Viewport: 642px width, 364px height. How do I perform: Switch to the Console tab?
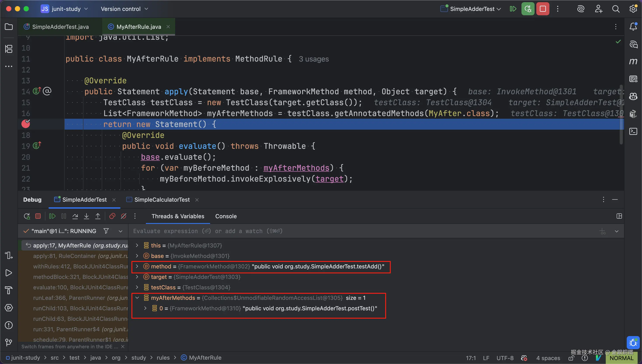click(x=226, y=216)
